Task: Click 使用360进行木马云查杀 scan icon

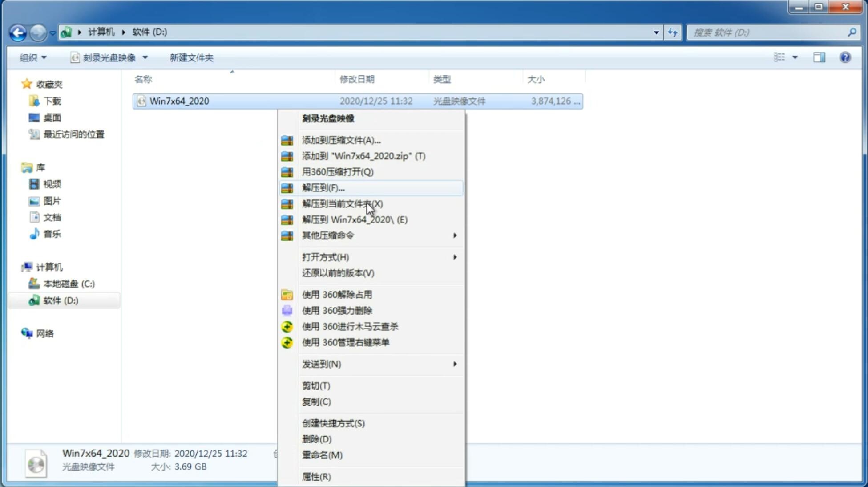Action: pyautogui.click(x=287, y=326)
